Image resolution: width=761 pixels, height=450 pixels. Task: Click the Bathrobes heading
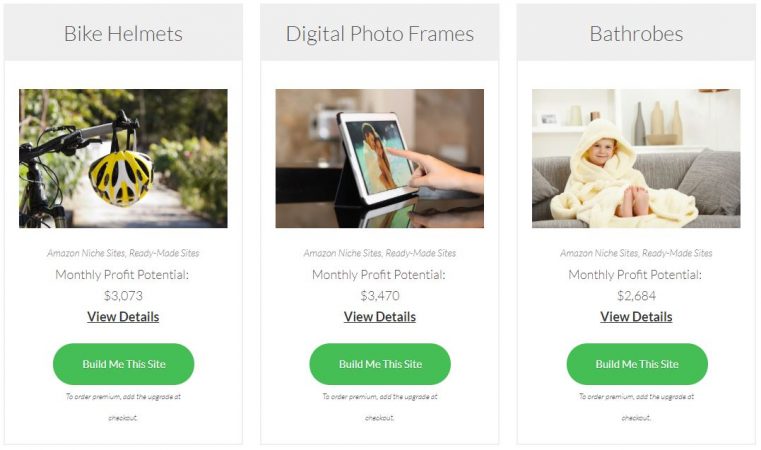636,33
